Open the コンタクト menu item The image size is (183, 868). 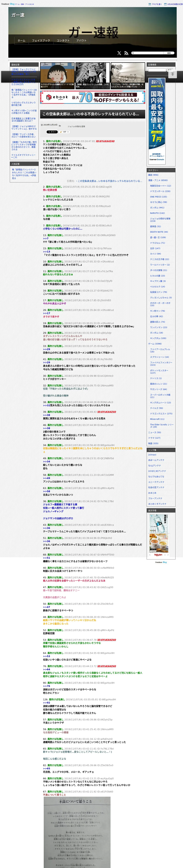63,41
